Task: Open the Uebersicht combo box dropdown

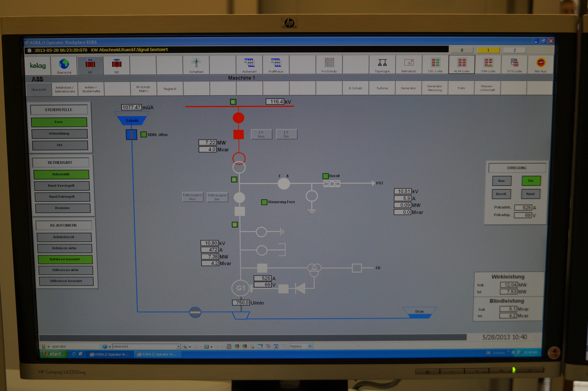Action: (178, 347)
